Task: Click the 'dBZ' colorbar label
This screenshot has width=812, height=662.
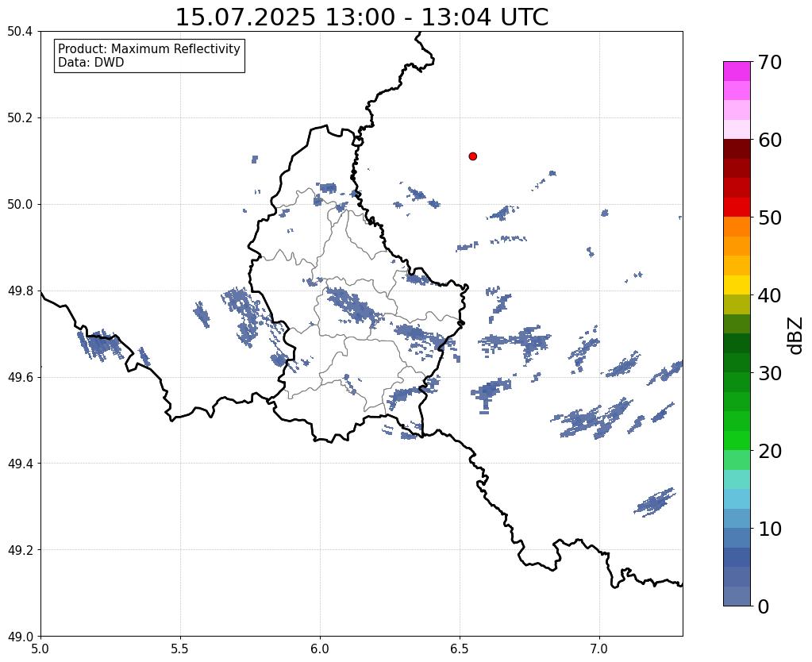Action: tap(796, 336)
